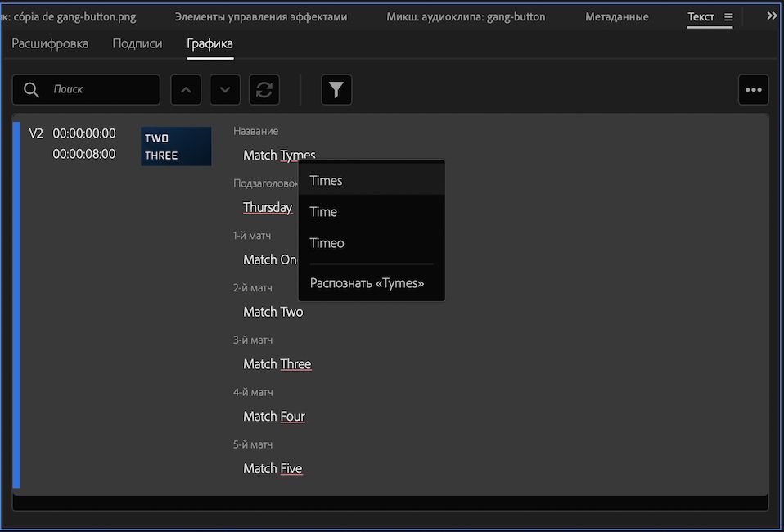Click the 4-й матч label

pos(253,393)
